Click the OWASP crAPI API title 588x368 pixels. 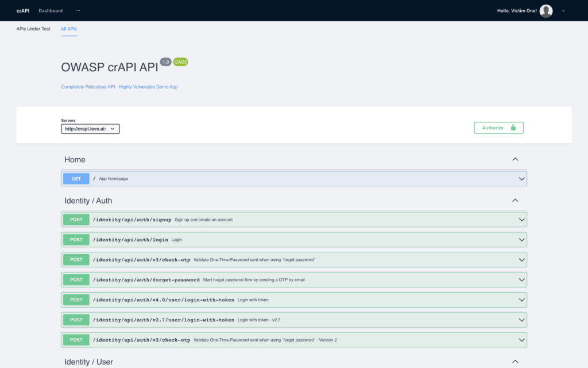tap(110, 67)
